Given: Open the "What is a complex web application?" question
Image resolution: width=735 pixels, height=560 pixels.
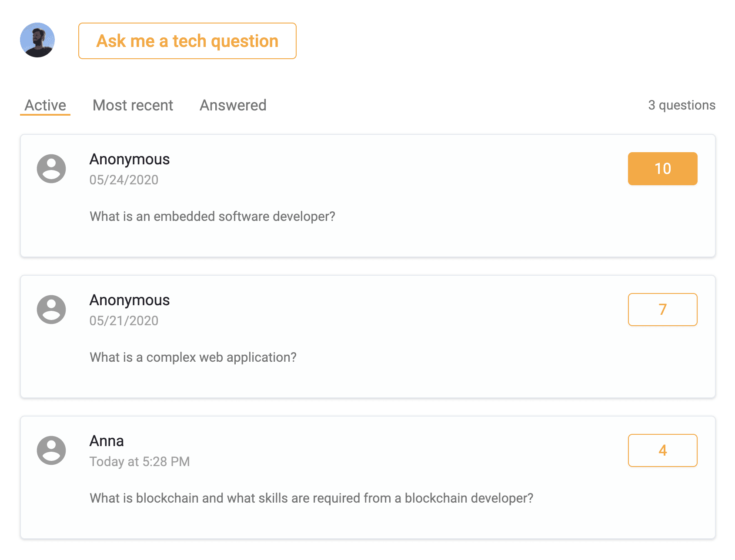Looking at the screenshot, I should tap(193, 357).
